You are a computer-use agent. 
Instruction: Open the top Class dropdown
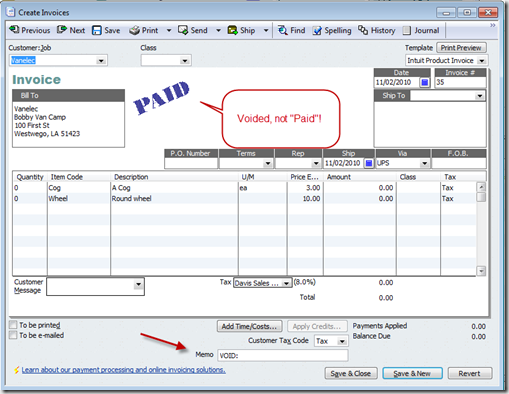[185, 61]
